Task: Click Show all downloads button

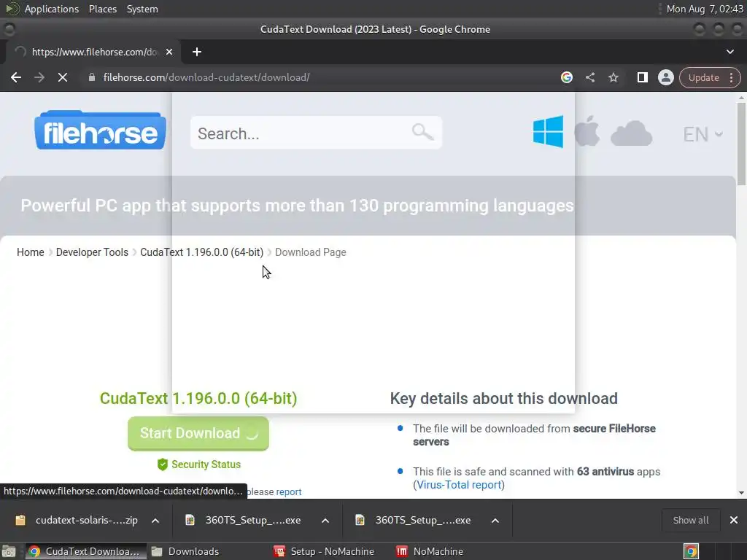Action: click(690, 520)
